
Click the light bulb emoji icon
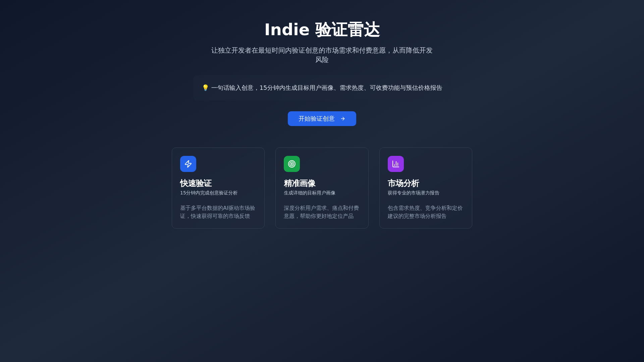coord(205,88)
